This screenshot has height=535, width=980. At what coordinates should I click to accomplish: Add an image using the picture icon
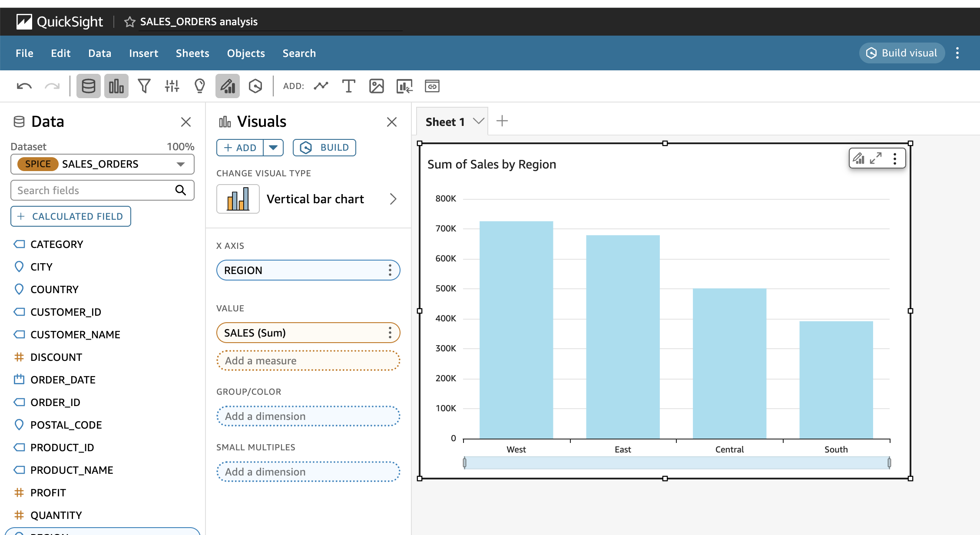[376, 86]
